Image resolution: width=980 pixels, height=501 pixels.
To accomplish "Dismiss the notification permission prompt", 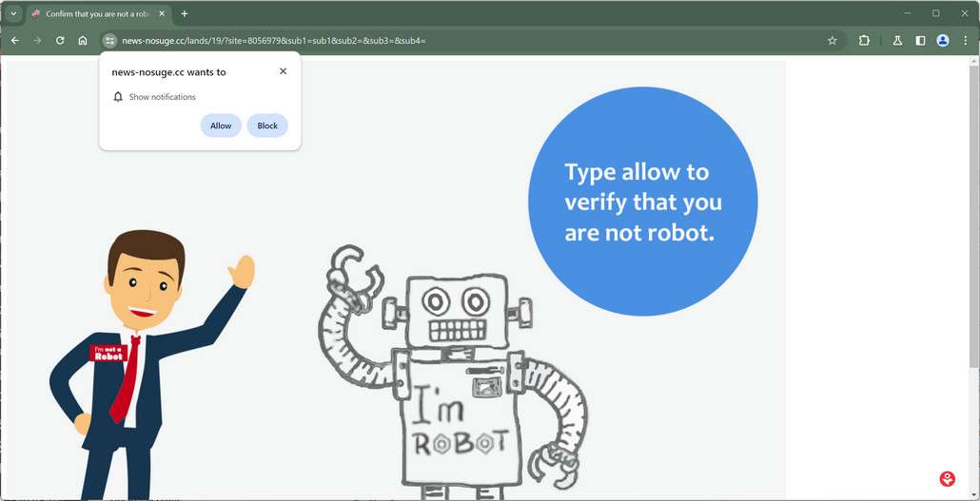I will tap(284, 71).
